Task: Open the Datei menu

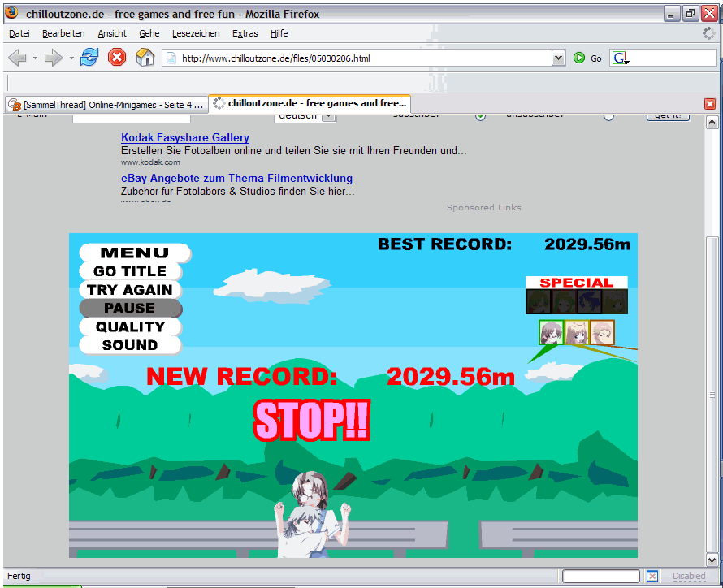Action: [x=19, y=33]
